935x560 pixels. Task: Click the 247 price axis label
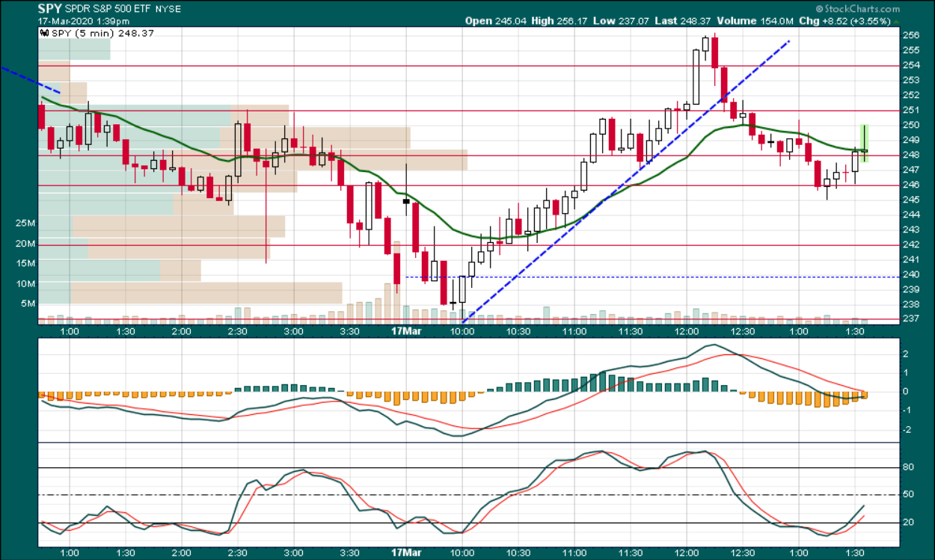[x=912, y=170]
